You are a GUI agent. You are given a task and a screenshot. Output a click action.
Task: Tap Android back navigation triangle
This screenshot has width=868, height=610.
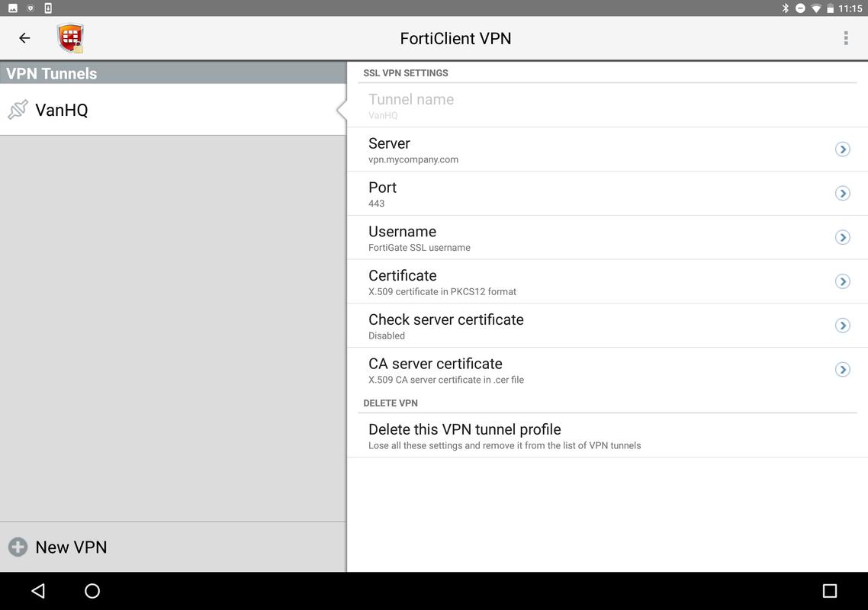point(37,591)
